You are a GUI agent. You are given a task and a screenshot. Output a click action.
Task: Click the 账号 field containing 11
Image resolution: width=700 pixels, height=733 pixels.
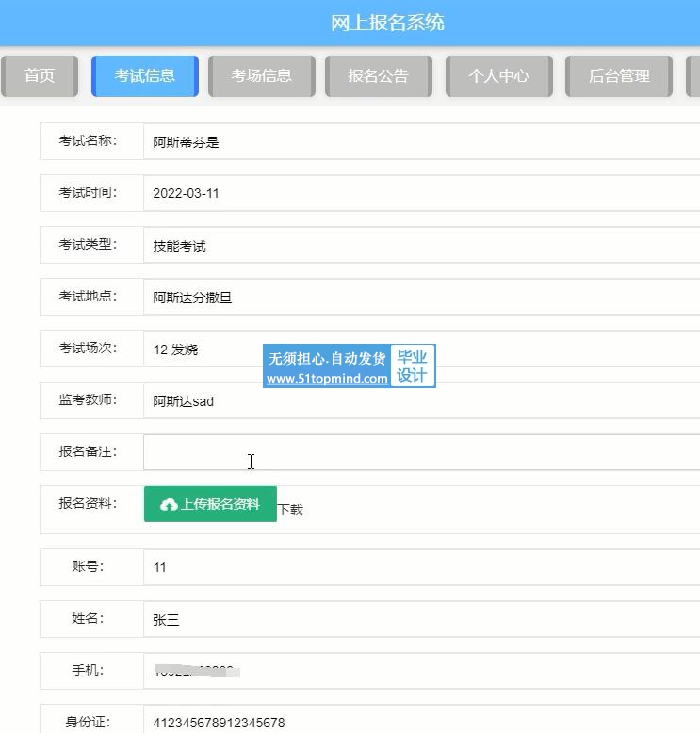pyautogui.click(x=421, y=567)
